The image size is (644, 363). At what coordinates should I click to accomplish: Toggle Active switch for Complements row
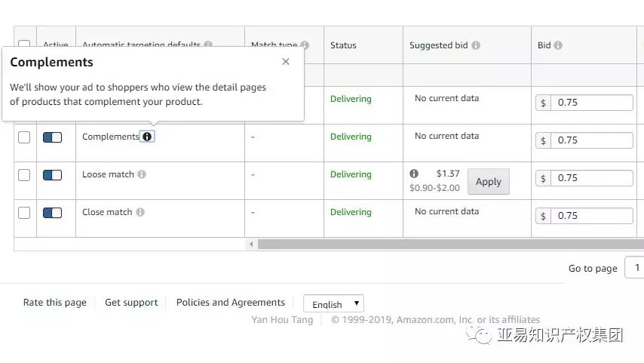(52, 137)
